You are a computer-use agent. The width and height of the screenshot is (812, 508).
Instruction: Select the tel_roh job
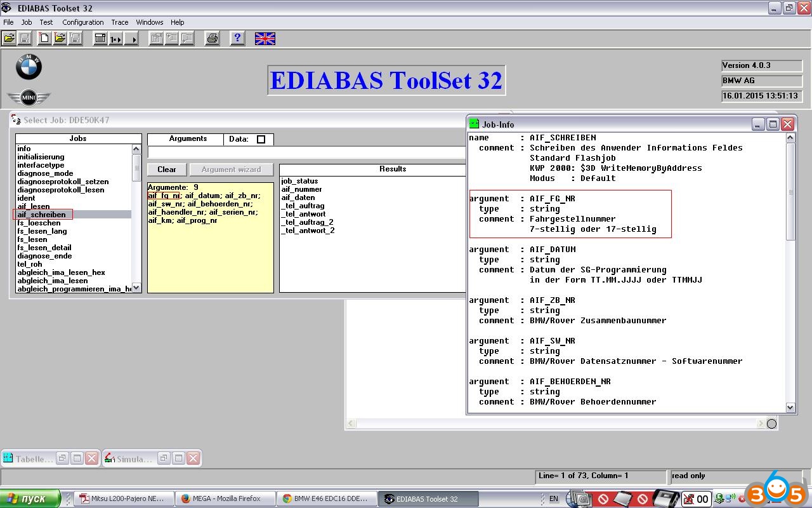point(30,264)
